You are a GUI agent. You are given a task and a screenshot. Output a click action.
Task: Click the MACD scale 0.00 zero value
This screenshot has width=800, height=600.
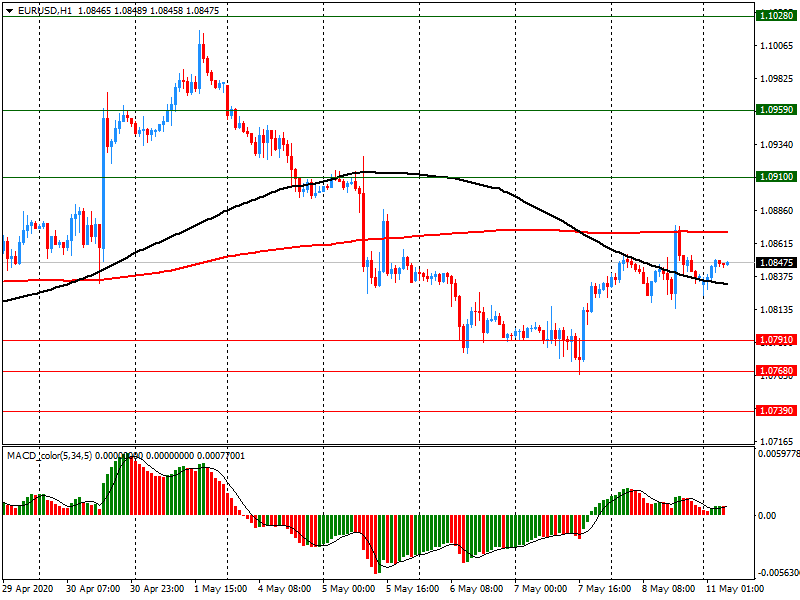pyautogui.click(x=767, y=516)
